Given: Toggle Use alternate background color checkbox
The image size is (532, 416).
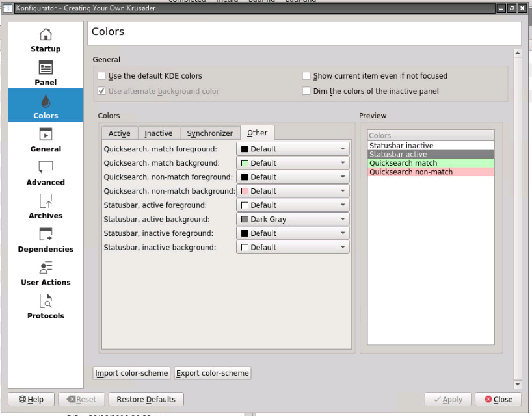Looking at the screenshot, I should 101,91.
